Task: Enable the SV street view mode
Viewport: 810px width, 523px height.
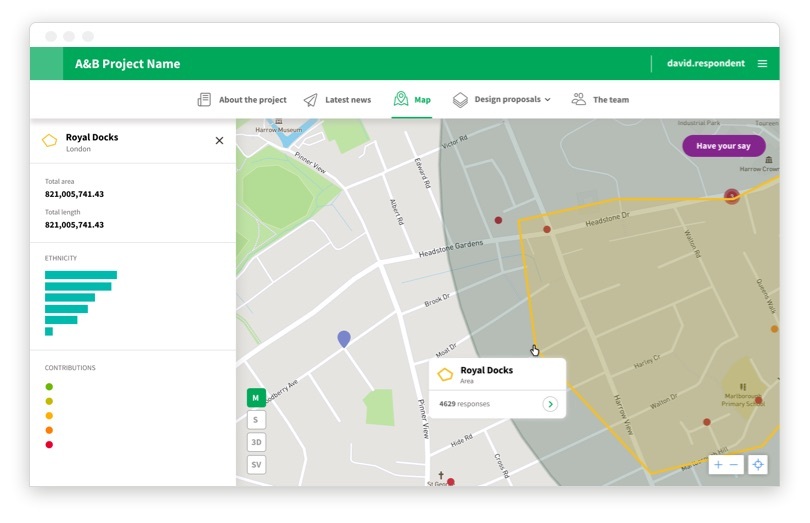Action: click(x=256, y=465)
